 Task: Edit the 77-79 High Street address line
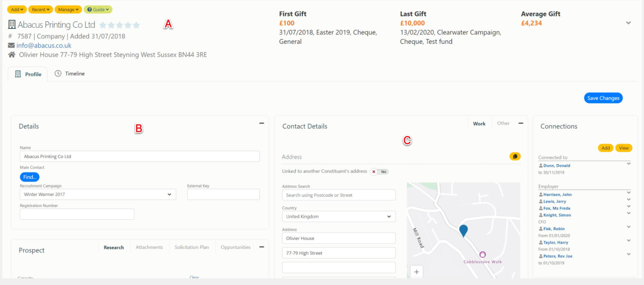(x=339, y=253)
